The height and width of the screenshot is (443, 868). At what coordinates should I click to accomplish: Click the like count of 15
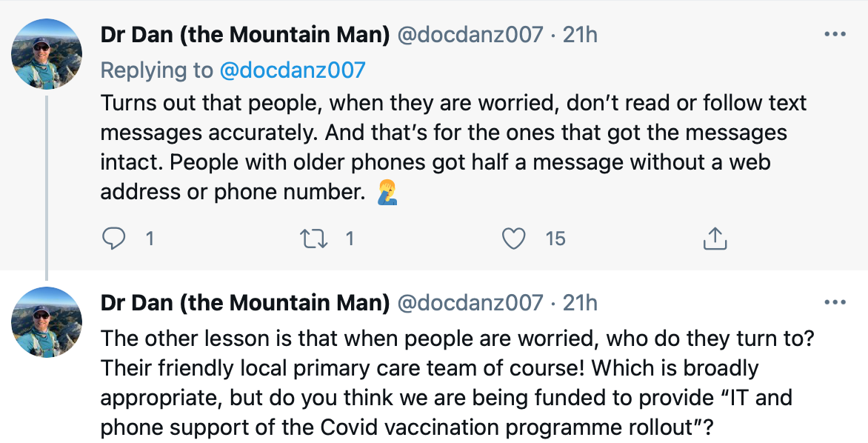(x=555, y=239)
